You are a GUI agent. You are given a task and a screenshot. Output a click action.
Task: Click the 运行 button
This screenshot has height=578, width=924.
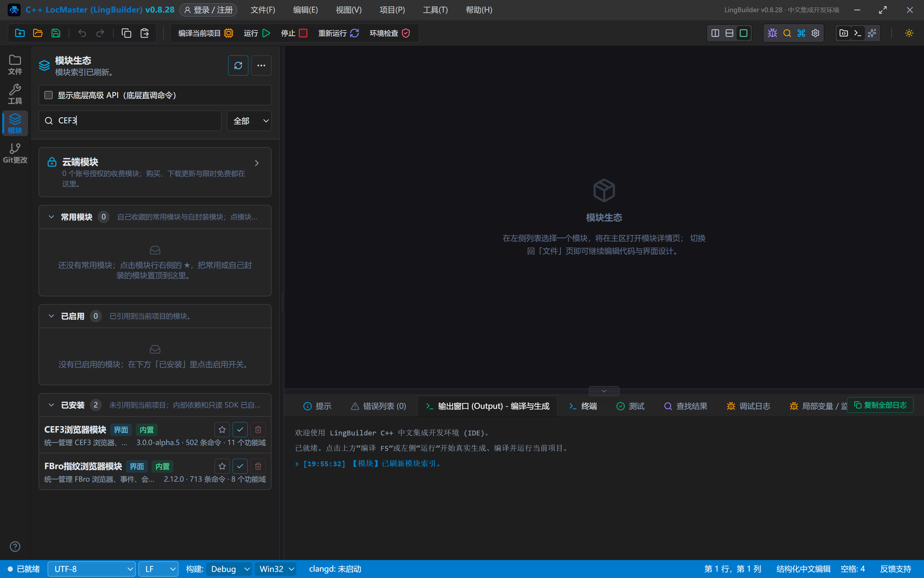[257, 33]
